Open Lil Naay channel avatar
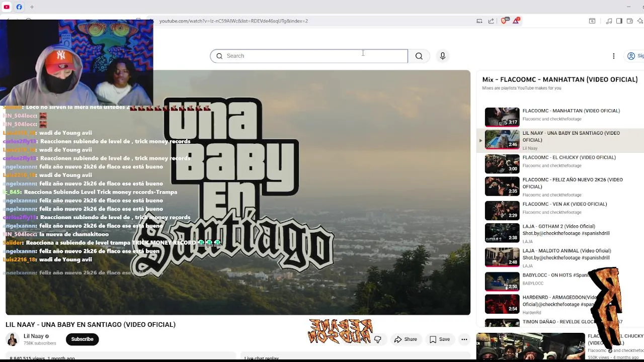644x362 pixels. [13, 339]
